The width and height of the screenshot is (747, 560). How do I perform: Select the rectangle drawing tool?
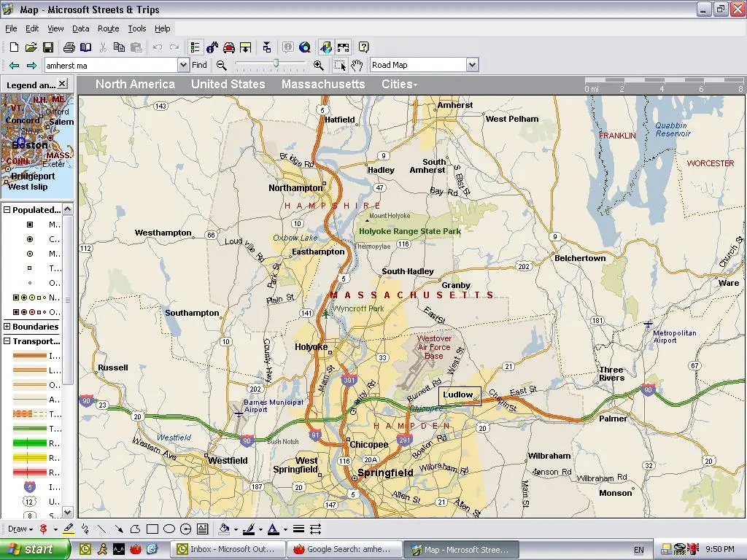pos(153,529)
